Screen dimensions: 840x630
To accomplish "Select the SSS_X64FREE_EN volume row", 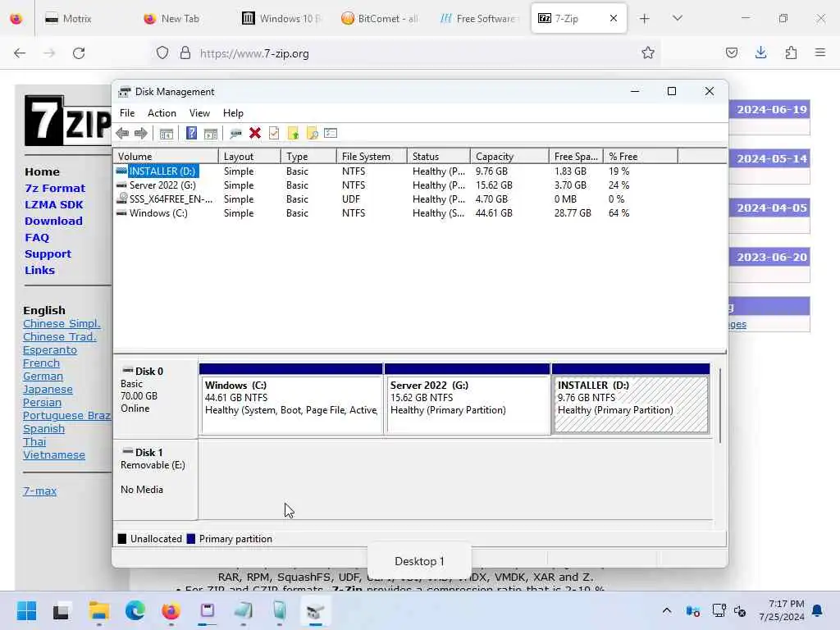I will (419, 199).
